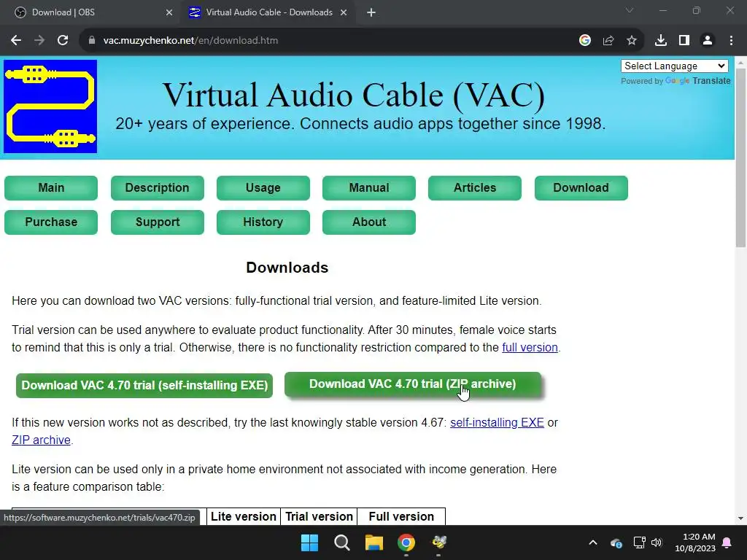The height and width of the screenshot is (560, 747).
Task: Click the Downloads page heading
Action: tap(287, 268)
